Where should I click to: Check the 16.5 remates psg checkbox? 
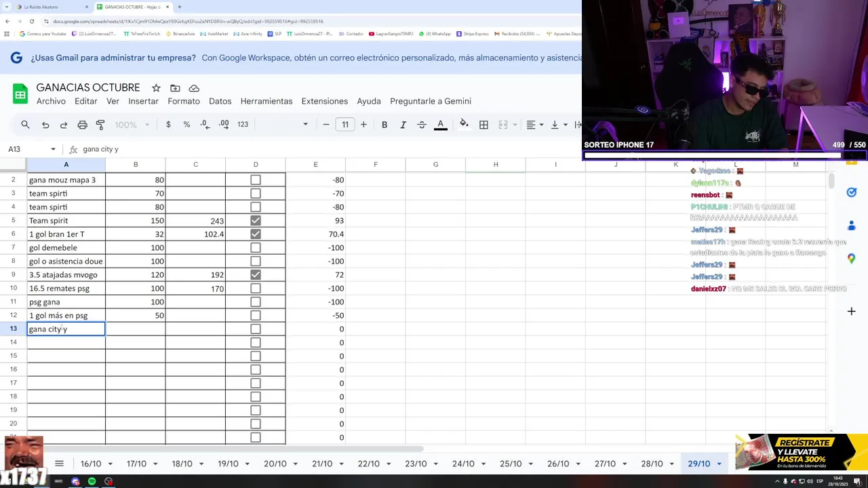[256, 288]
